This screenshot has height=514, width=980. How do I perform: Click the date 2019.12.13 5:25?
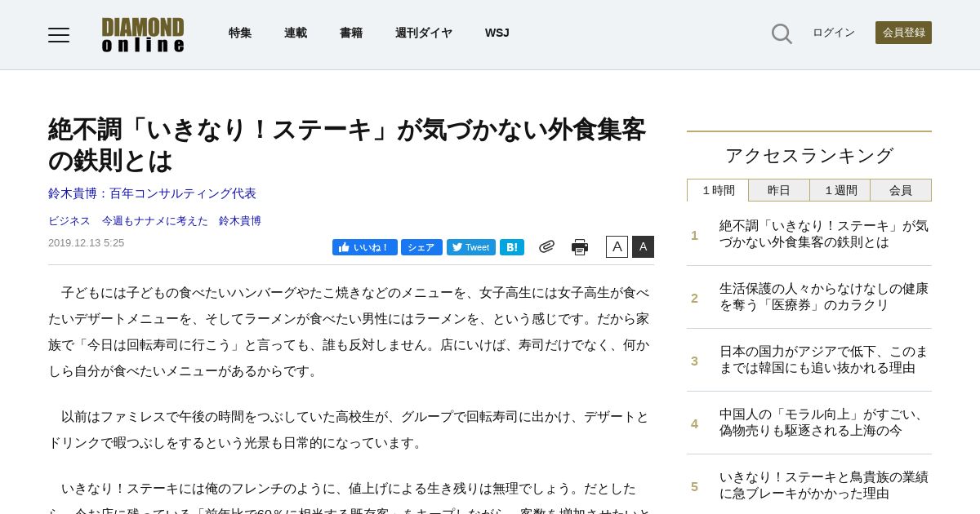(x=86, y=242)
